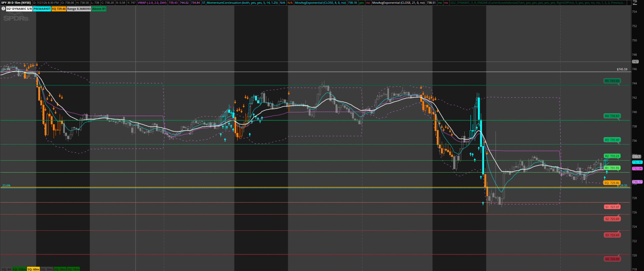The height and width of the screenshot is (271, 644).
Task: Click the 21 EMA value 738.51
Action: [431, 3]
